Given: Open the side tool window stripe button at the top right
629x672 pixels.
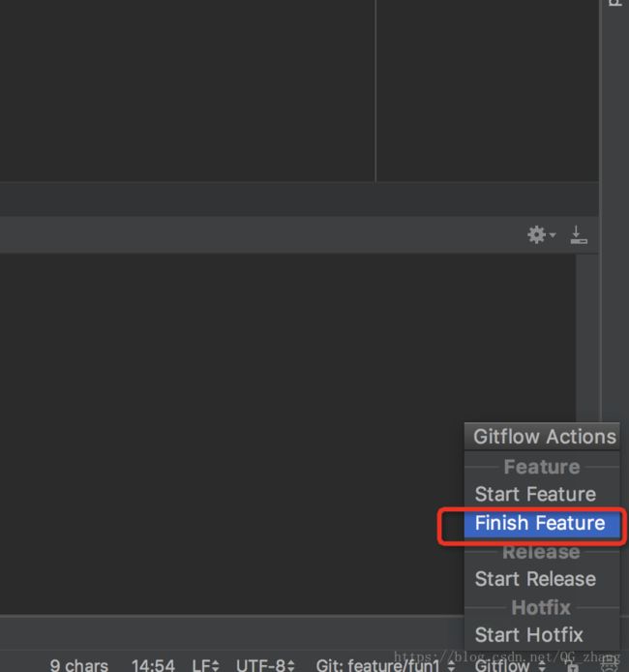Looking at the screenshot, I should (x=615, y=4).
